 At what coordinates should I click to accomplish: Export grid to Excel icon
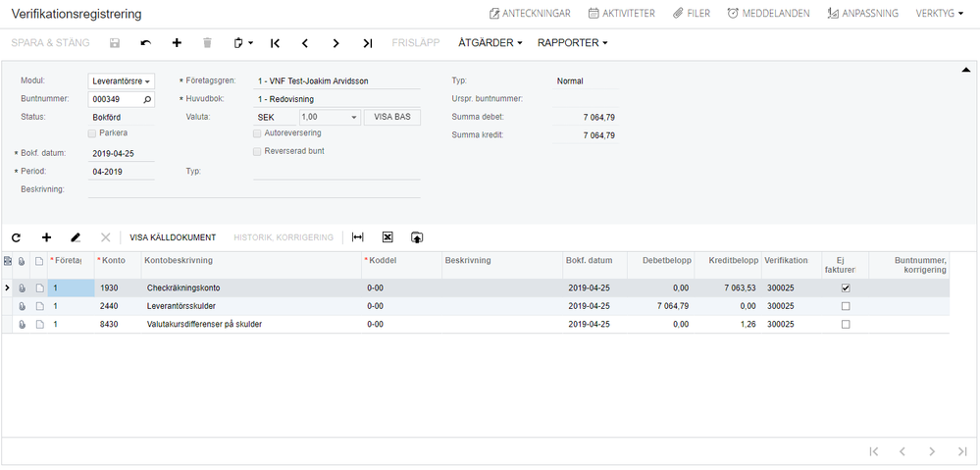pyautogui.click(x=387, y=237)
